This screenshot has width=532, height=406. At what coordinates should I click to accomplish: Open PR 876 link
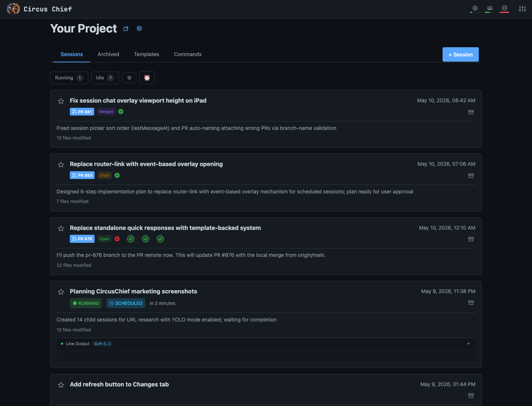pos(82,239)
